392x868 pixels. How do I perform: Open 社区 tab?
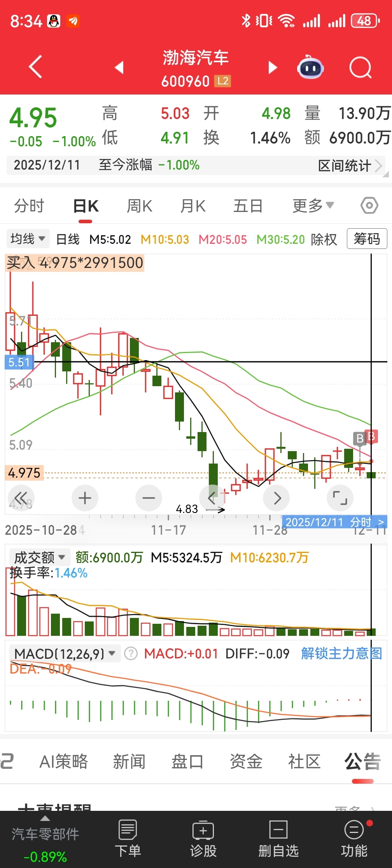304,761
